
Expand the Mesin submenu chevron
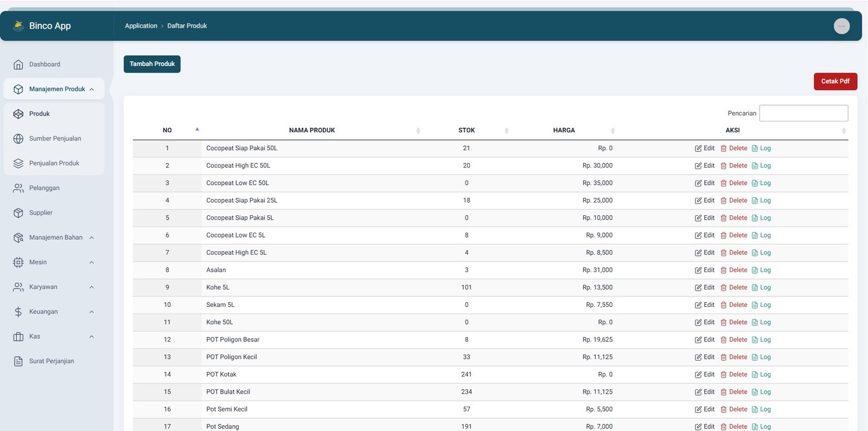pyautogui.click(x=92, y=262)
